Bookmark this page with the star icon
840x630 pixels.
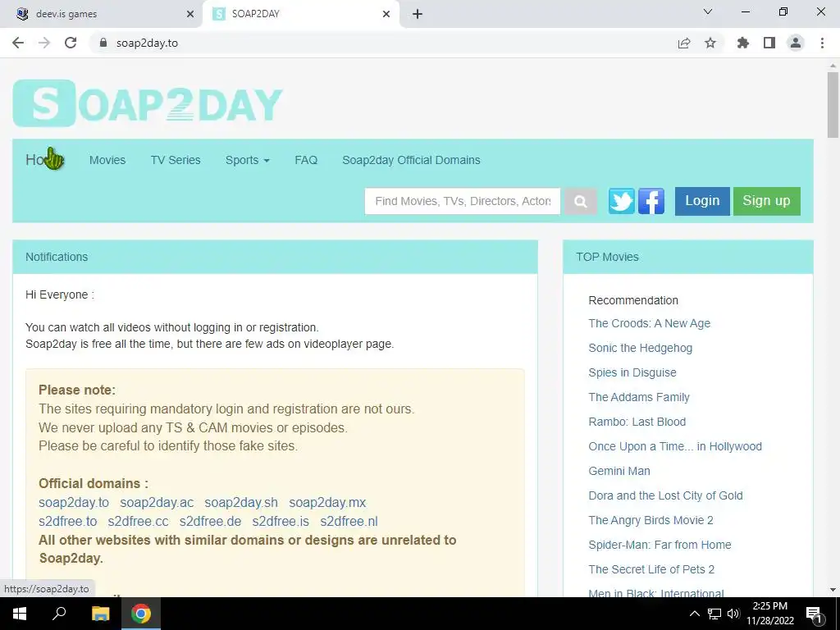(710, 43)
